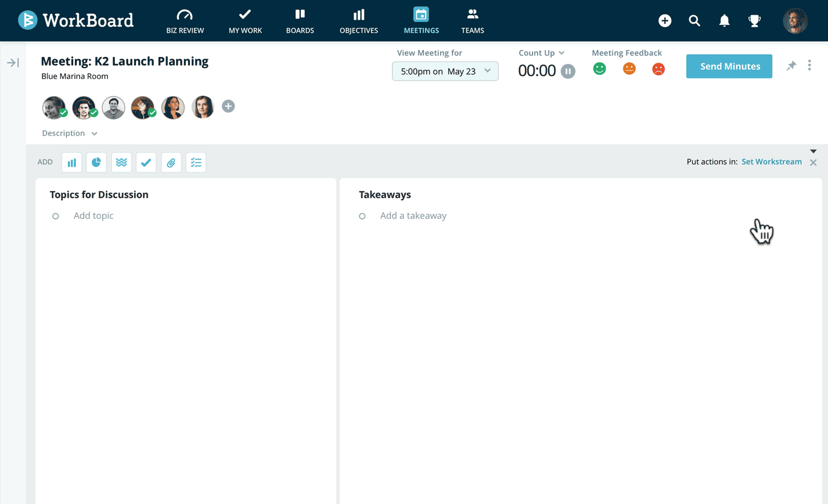Expand the left sidebar arrow

13,63
